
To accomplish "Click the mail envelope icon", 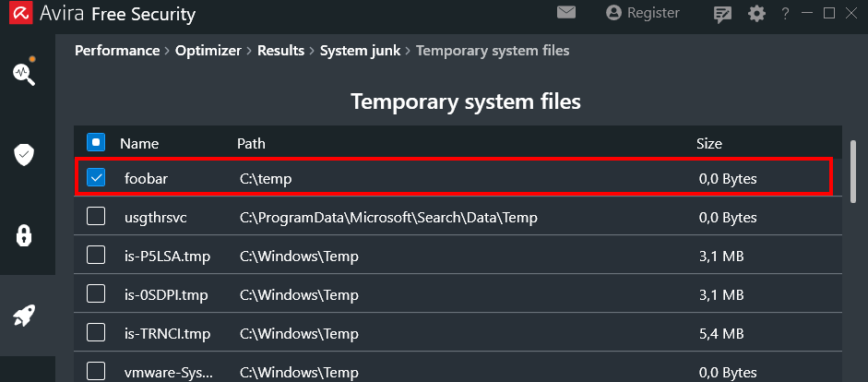I will pos(566,13).
